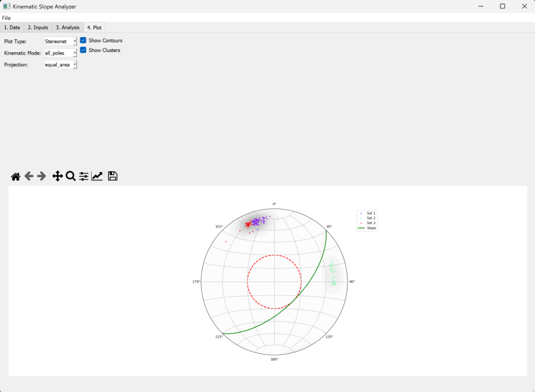The image size is (535, 392).
Task: Select the 4. Plot tab
Action: coord(94,27)
